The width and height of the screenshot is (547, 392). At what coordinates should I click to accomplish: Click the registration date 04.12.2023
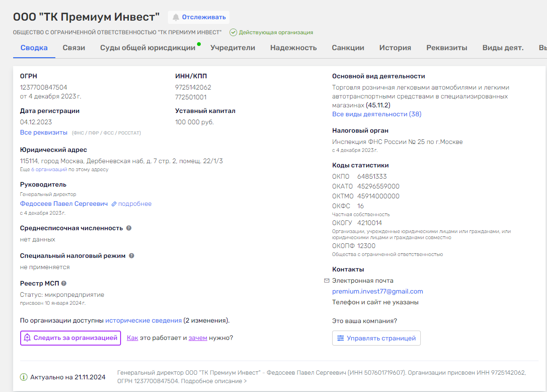point(36,122)
